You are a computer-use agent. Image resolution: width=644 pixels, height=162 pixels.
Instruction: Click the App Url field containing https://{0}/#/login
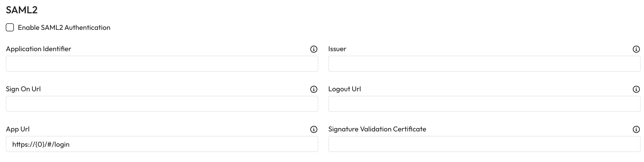pyautogui.click(x=162, y=144)
